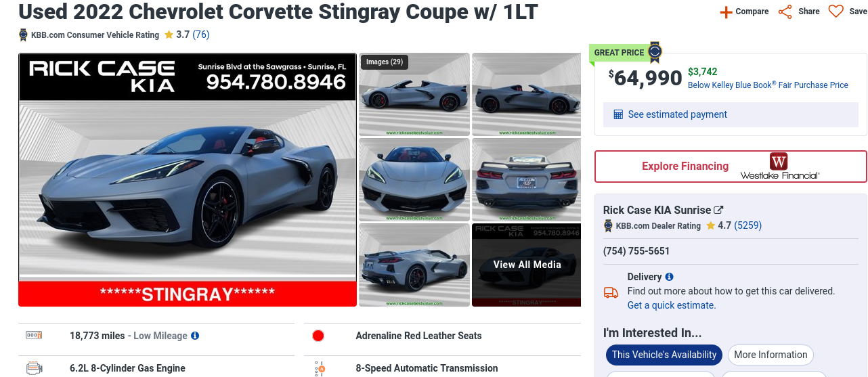Image resolution: width=868 pixels, height=377 pixels.
Task: Select the This Vehicle's Availability option
Action: (x=664, y=355)
